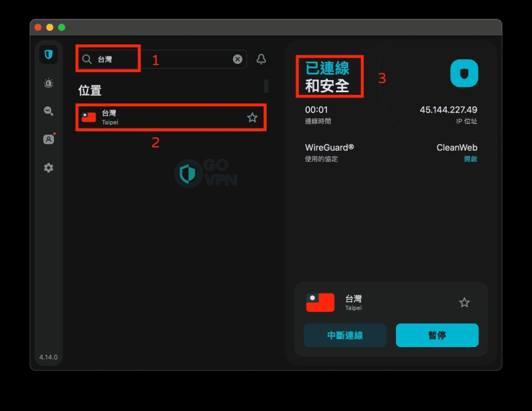Click the 暫停 pause button
Image resolution: width=532 pixels, height=411 pixels.
[437, 335]
